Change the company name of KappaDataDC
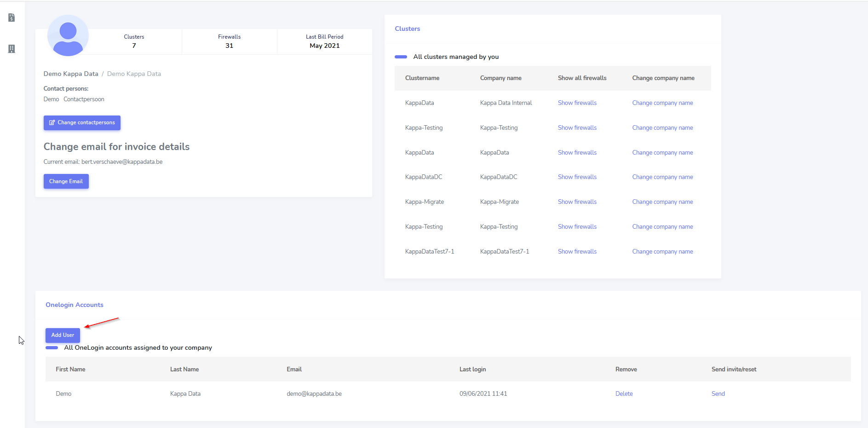 662,177
